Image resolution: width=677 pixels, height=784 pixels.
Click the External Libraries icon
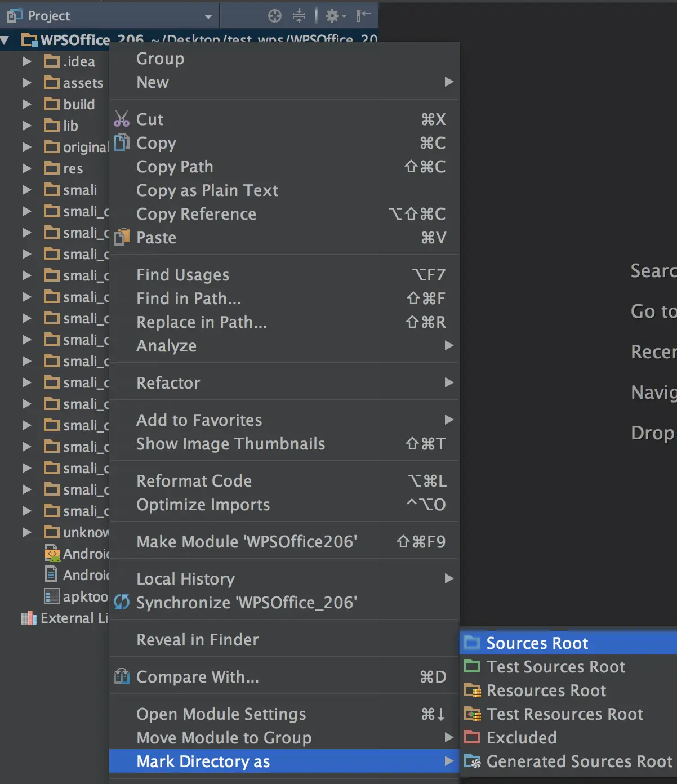[x=29, y=618]
